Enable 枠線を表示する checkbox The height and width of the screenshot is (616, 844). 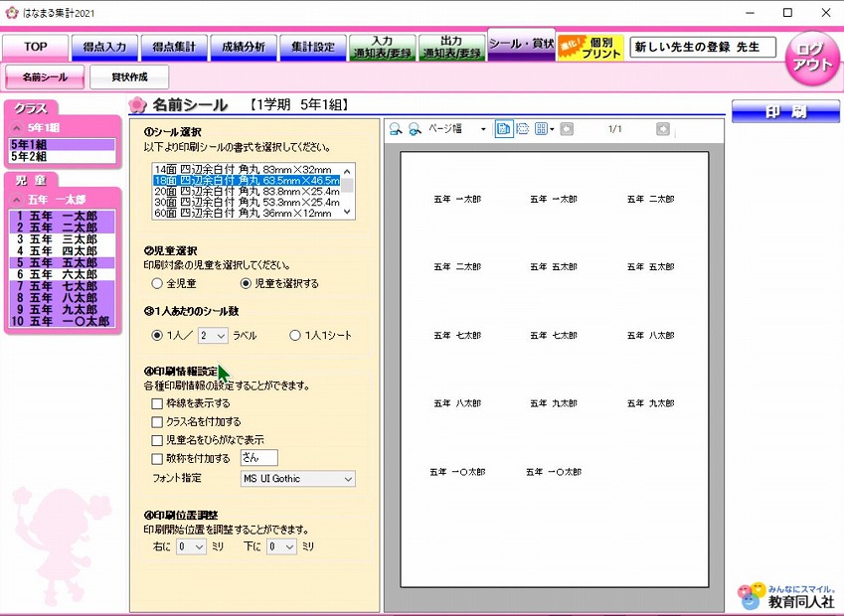[x=157, y=403]
